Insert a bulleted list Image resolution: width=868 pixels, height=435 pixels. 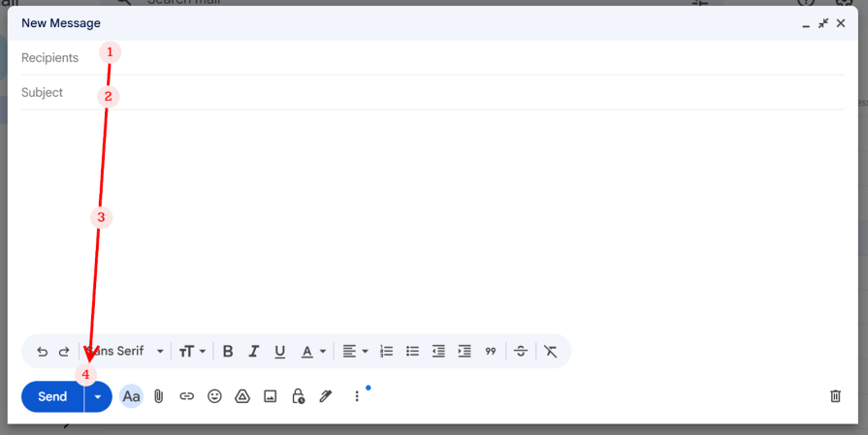[412, 351]
